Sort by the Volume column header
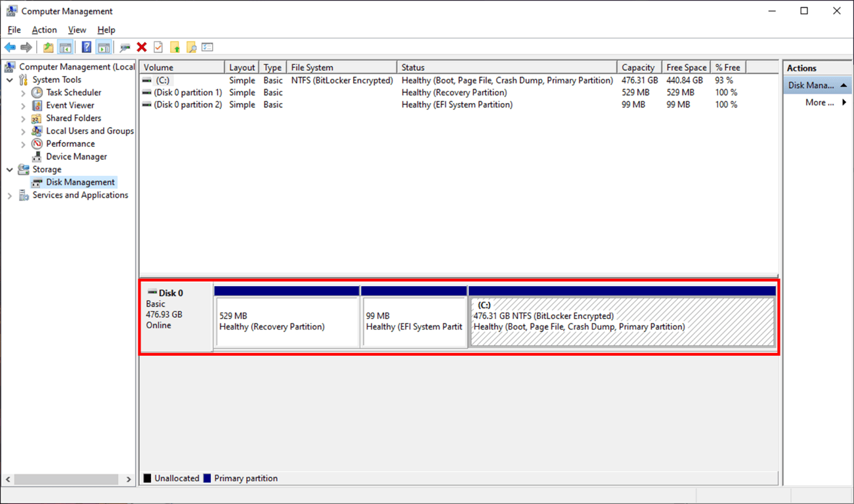The width and height of the screenshot is (854, 504). [x=182, y=67]
